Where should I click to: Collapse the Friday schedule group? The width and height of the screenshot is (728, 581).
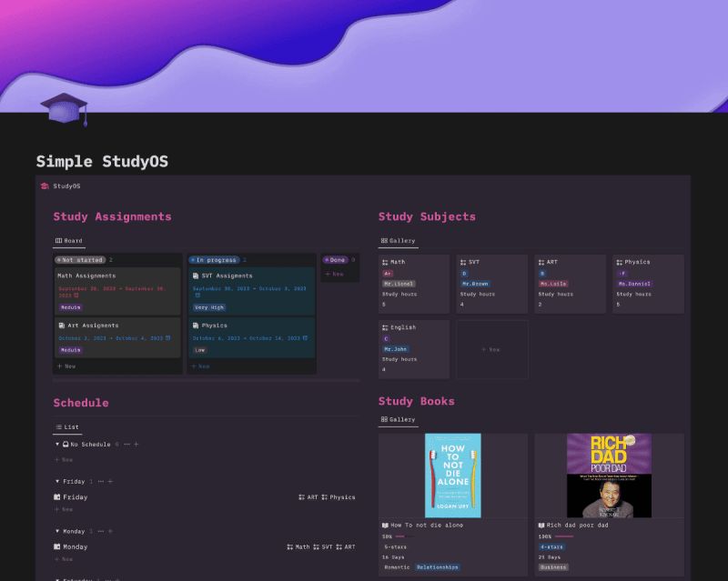tap(57, 482)
